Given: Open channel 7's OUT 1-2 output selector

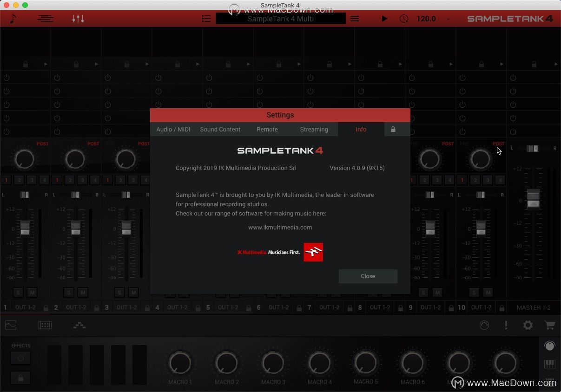Looking at the screenshot, I should point(330,307).
